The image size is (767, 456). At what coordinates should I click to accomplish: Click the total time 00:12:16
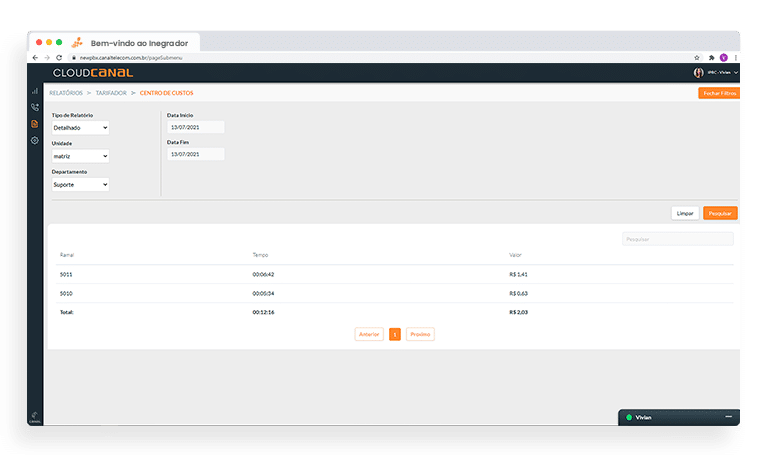(263, 312)
